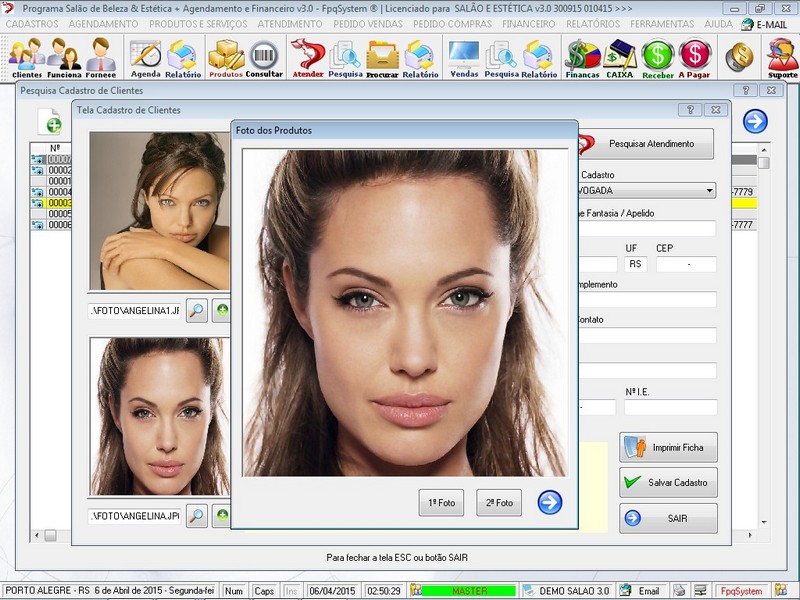Screen dimensions: 800x600
Task: Click the red A Pagar dollar icon
Action: 694,58
